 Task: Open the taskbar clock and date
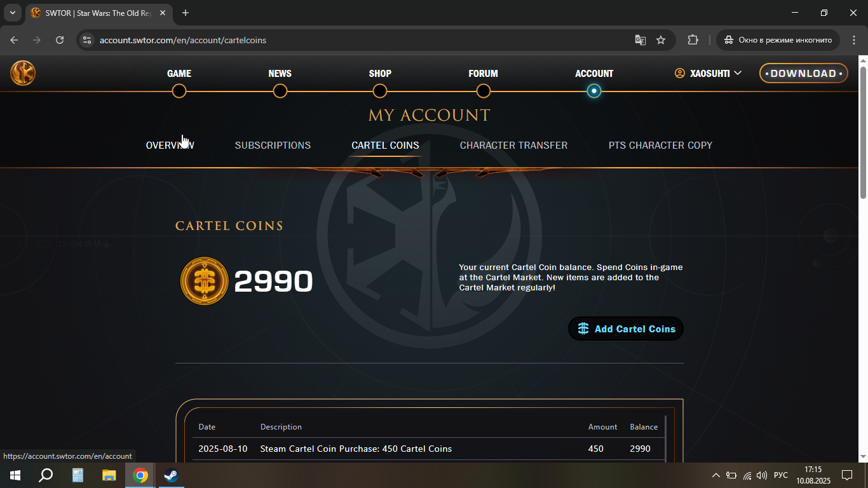pos(813,475)
